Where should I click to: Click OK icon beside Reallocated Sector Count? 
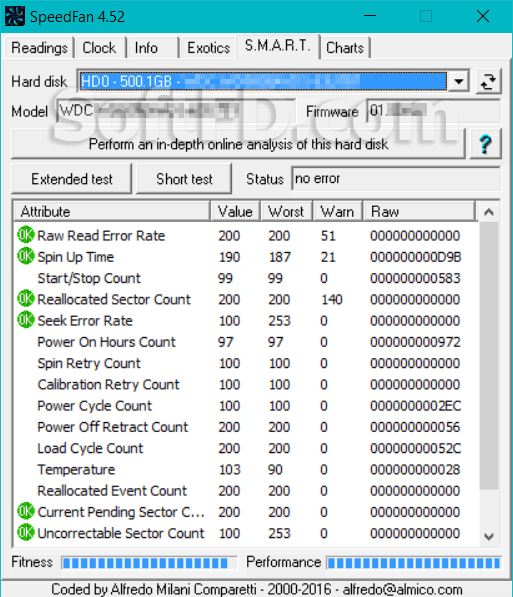point(26,299)
